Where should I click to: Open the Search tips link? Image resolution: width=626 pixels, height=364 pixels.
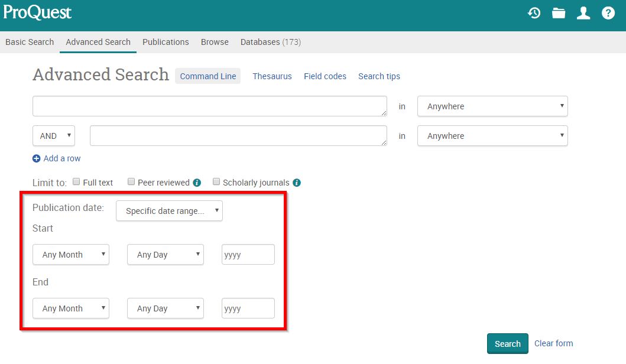pos(379,76)
